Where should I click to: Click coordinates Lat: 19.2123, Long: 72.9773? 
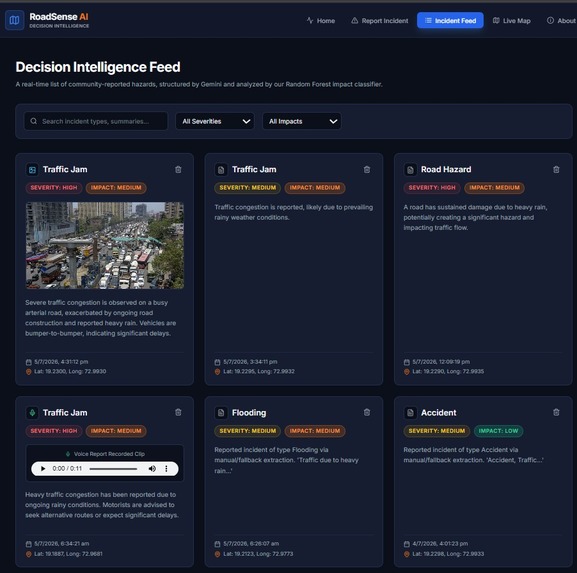point(258,554)
